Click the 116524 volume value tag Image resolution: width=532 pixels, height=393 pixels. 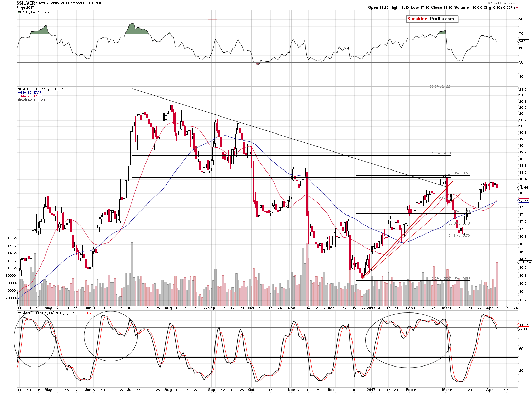[525, 262]
